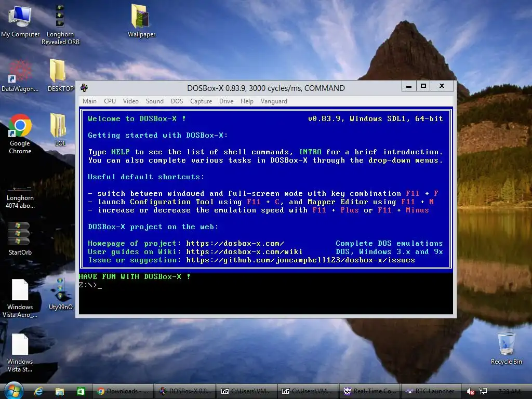The image size is (532, 399).
Task: Select the My Computer desktop icon
Action: click(x=20, y=21)
